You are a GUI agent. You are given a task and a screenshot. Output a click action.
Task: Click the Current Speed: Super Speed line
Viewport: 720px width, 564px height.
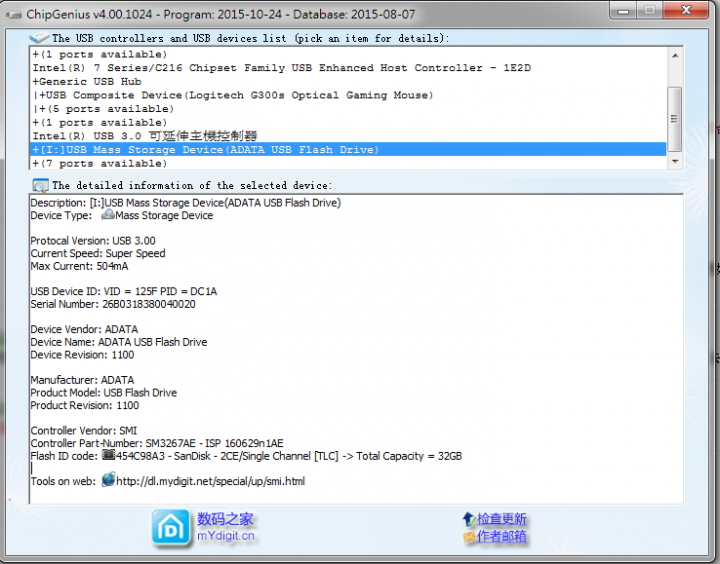click(98, 253)
